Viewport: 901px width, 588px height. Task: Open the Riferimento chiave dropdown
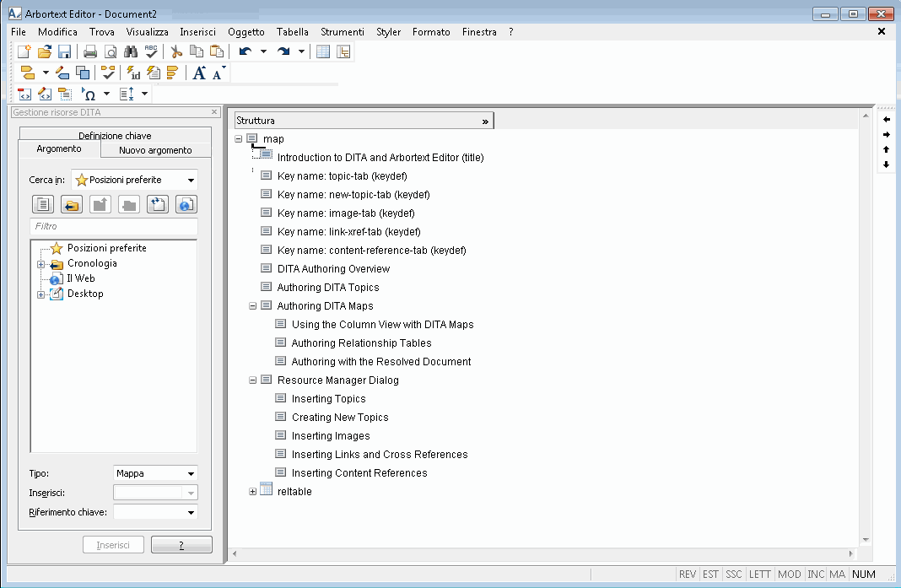tap(156, 512)
